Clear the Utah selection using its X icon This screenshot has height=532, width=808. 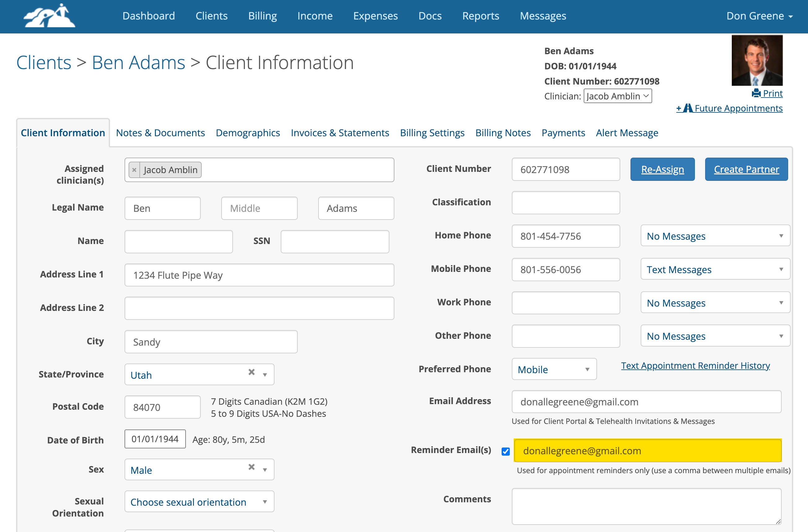tap(251, 372)
